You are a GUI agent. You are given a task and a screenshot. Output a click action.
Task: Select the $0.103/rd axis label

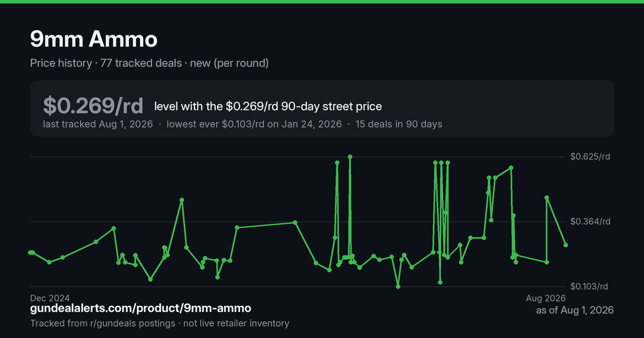point(590,286)
